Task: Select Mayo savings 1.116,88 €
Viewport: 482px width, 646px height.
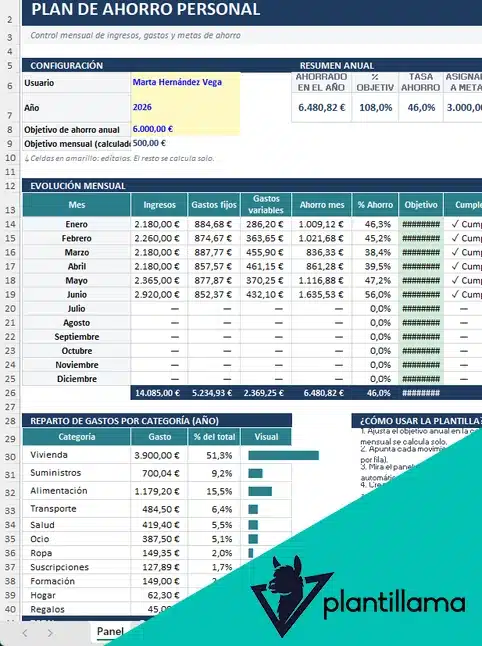Action: tap(321, 280)
